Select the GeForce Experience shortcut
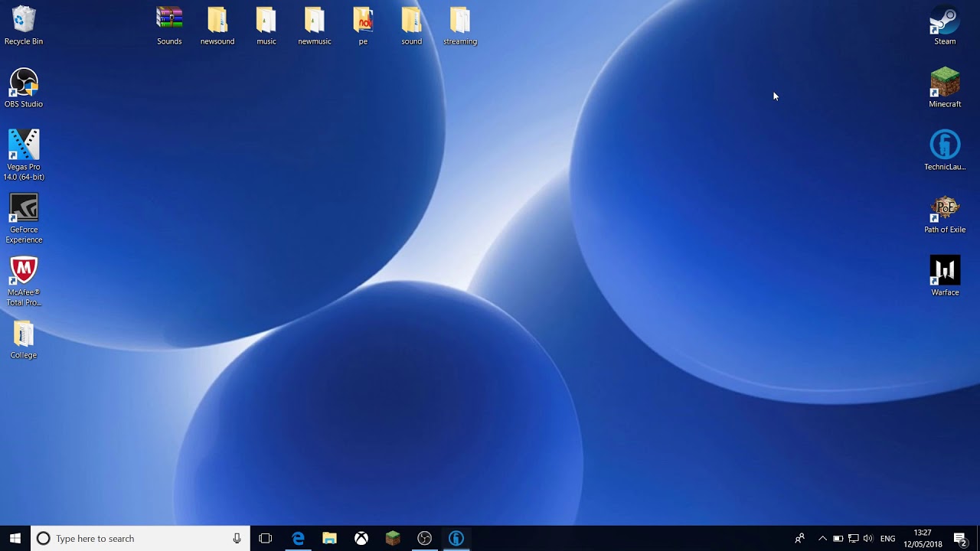980x551 pixels. tap(24, 218)
